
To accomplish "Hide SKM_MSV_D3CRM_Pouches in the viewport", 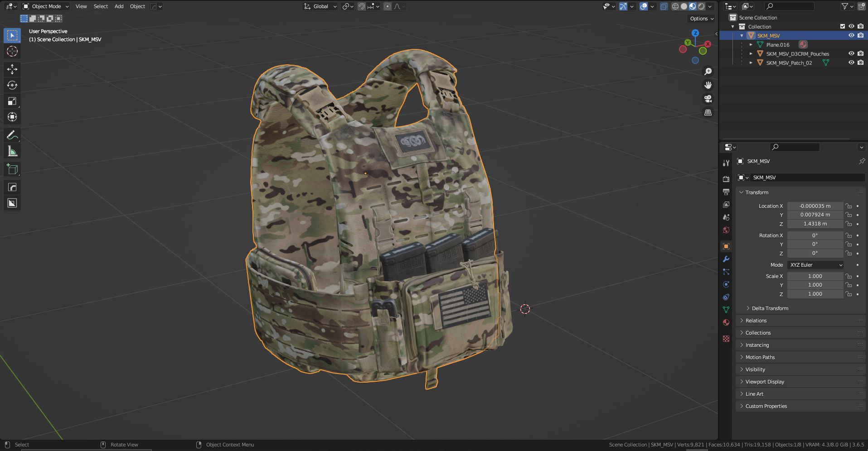I will tap(851, 53).
